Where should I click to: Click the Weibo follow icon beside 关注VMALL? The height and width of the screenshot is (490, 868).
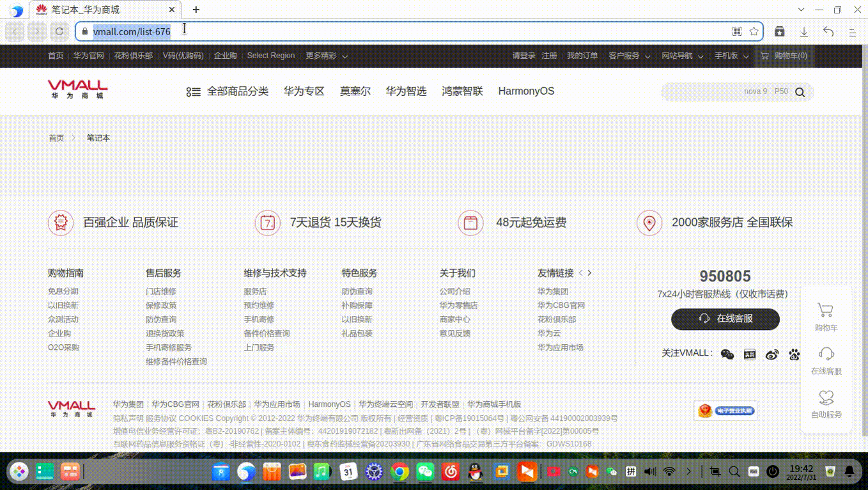(772, 354)
